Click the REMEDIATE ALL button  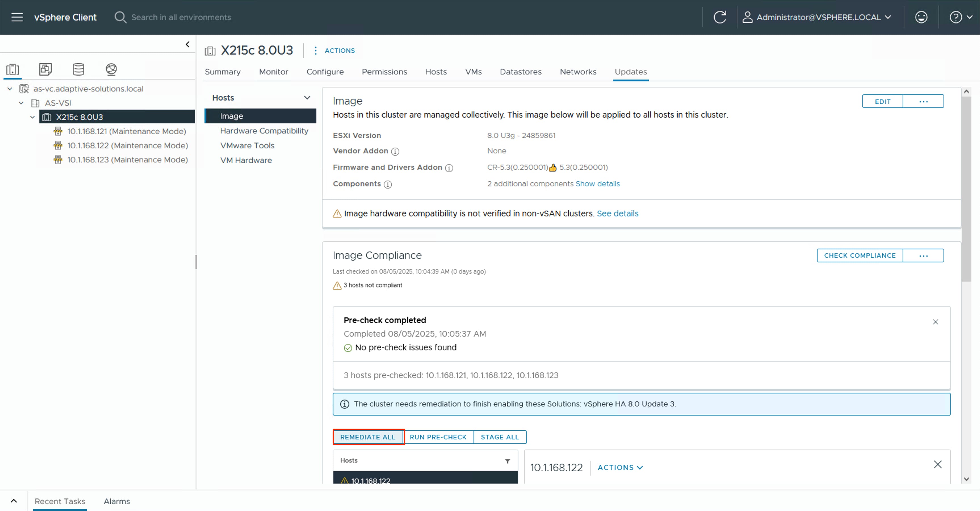point(368,437)
